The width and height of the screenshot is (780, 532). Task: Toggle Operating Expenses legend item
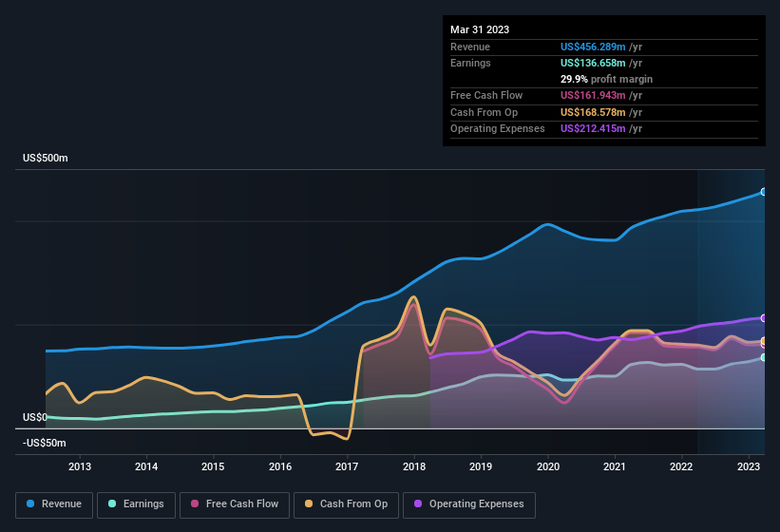point(469,504)
